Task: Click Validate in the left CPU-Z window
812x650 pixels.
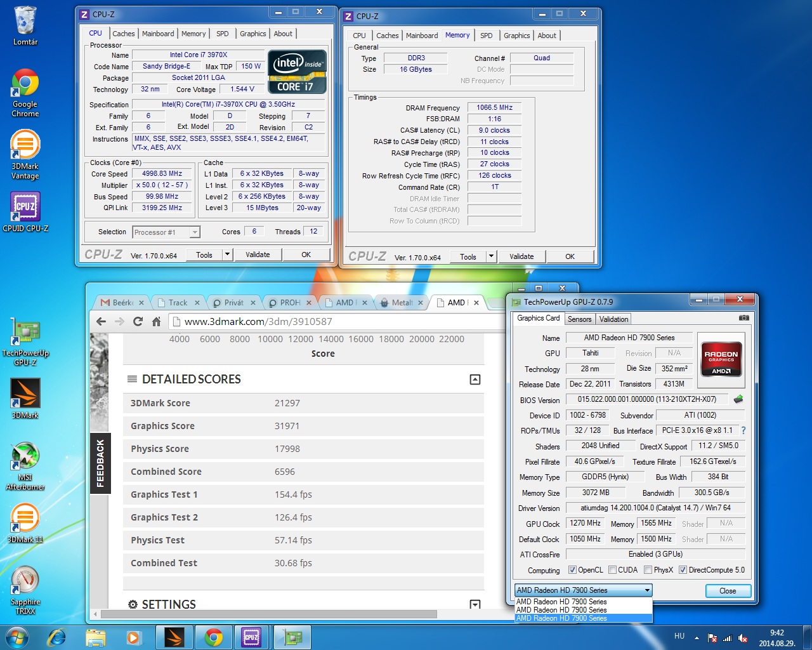Action: click(258, 255)
